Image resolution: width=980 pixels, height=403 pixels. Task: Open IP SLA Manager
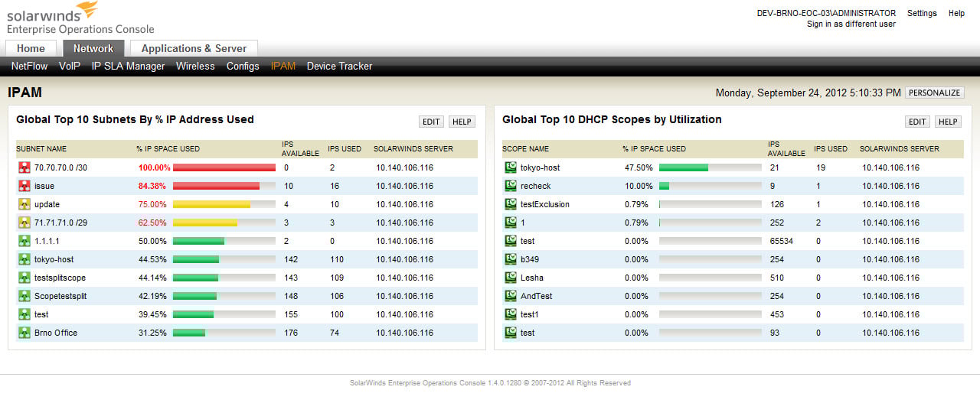[x=128, y=67]
